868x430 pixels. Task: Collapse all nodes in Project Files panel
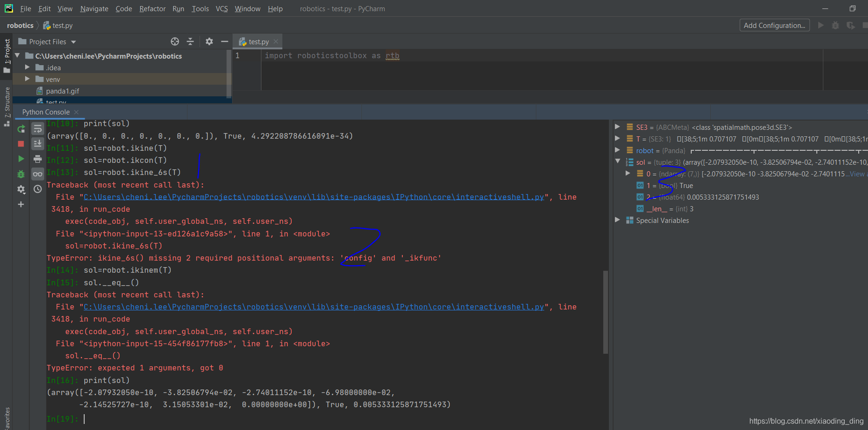coord(191,41)
